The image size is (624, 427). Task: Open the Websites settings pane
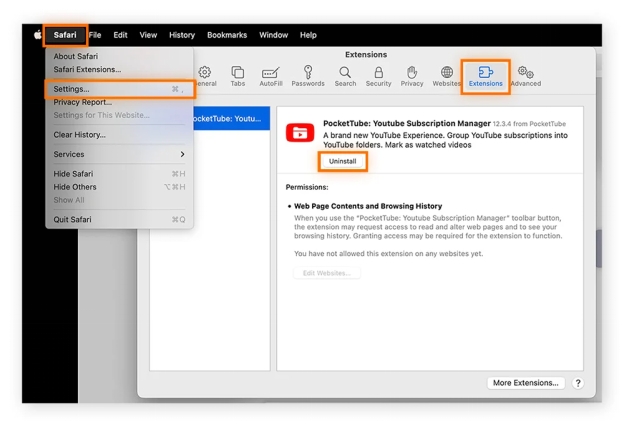[447, 76]
